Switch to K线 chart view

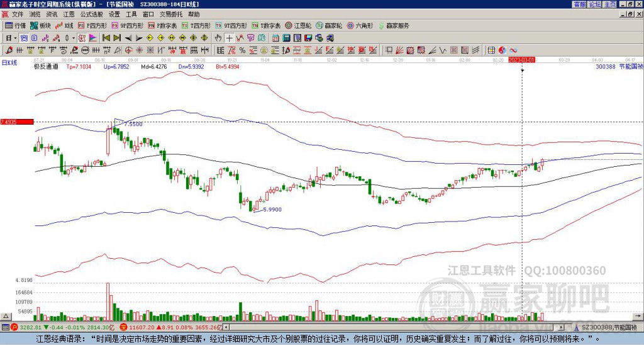coord(64,25)
